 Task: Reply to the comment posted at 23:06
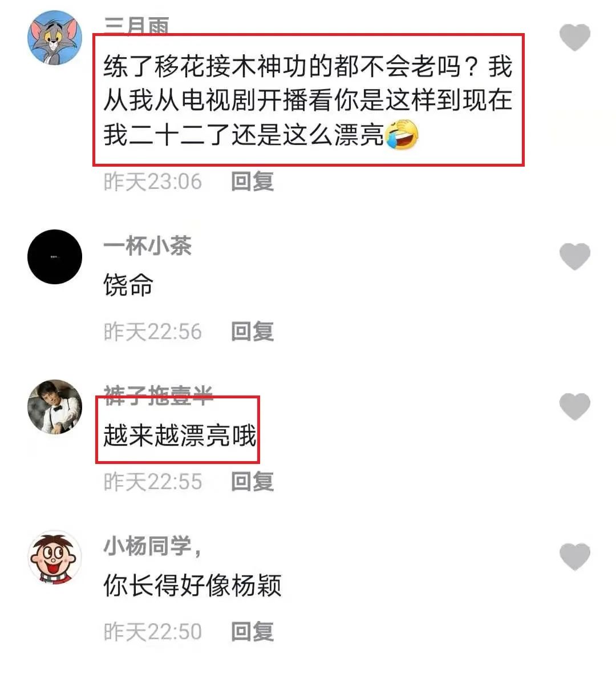pos(252,181)
